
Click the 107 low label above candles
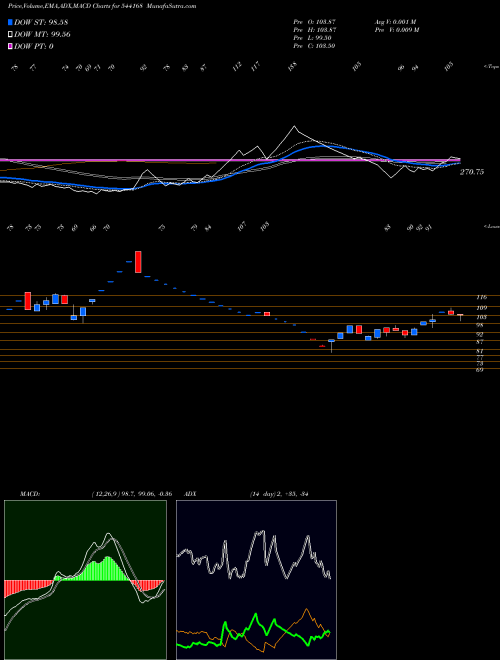(x=242, y=227)
